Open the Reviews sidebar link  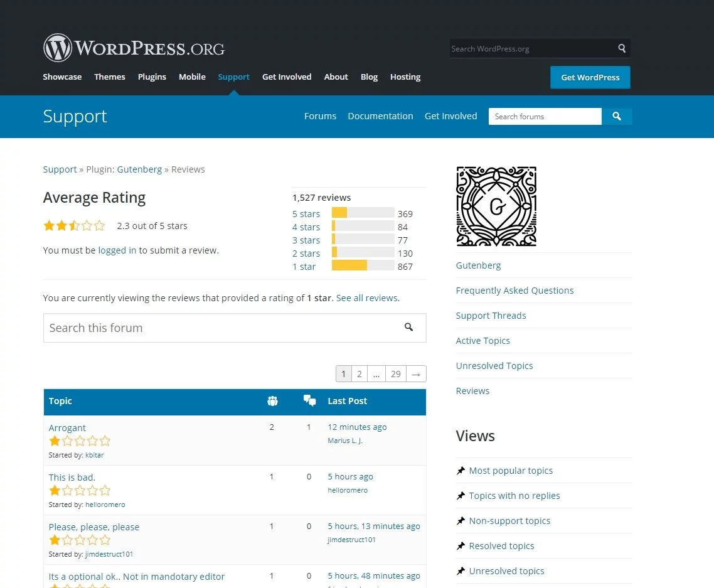pyautogui.click(x=472, y=390)
